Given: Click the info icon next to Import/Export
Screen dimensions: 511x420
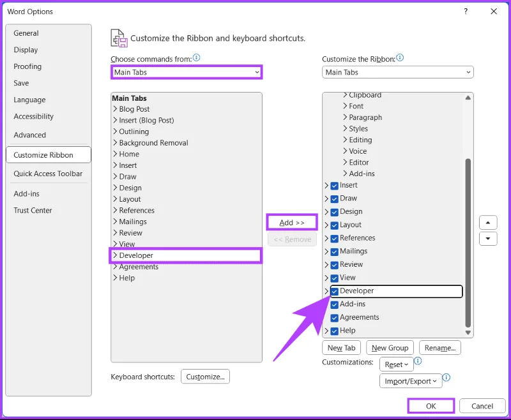Looking at the screenshot, I should pyautogui.click(x=446, y=378).
